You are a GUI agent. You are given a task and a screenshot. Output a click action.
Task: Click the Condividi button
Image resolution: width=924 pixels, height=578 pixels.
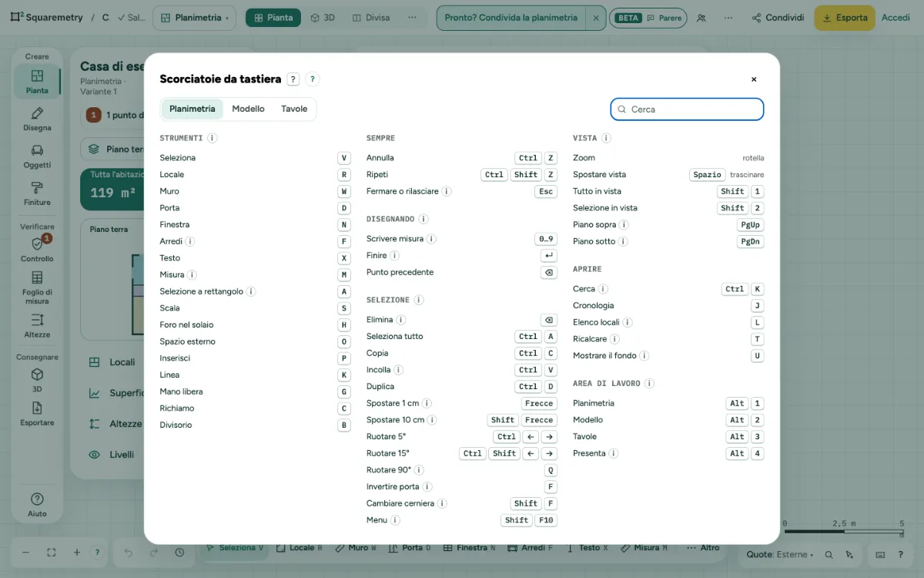pyautogui.click(x=778, y=18)
